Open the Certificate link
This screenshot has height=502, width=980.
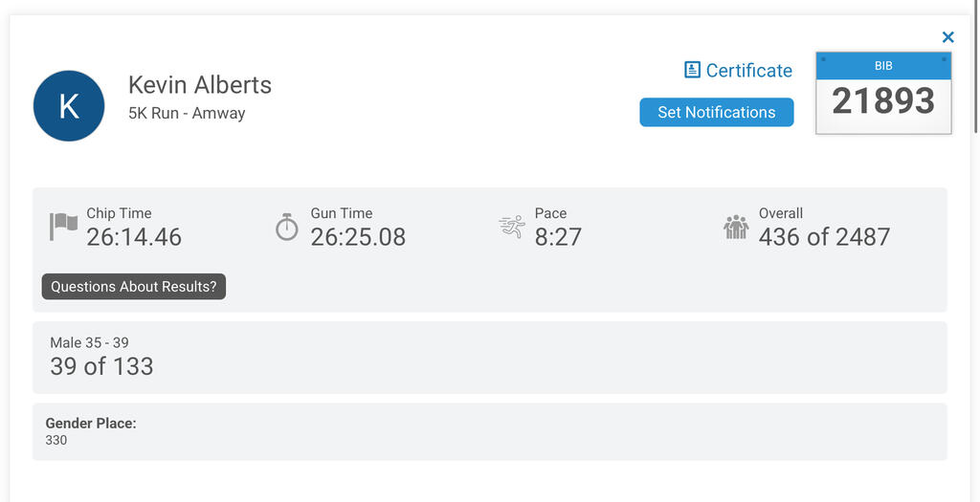[738, 70]
